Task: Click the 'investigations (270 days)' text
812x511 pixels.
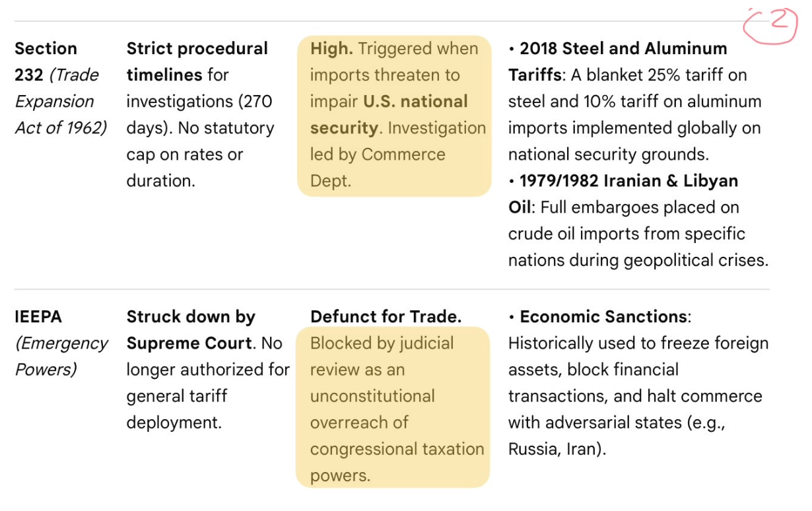Action: point(199,115)
